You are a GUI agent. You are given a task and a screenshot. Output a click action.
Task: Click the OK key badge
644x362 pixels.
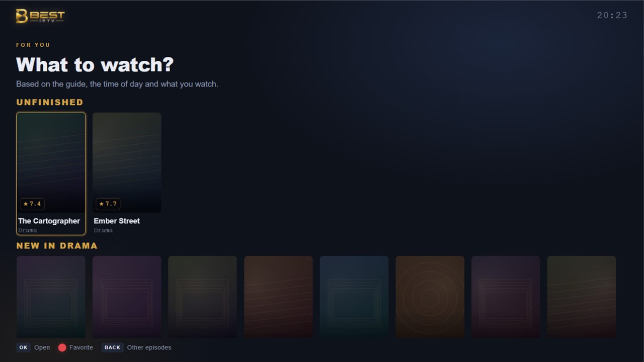pos(24,347)
